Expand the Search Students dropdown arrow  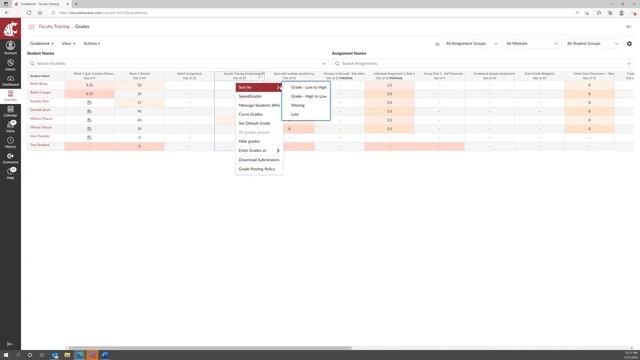324,64
